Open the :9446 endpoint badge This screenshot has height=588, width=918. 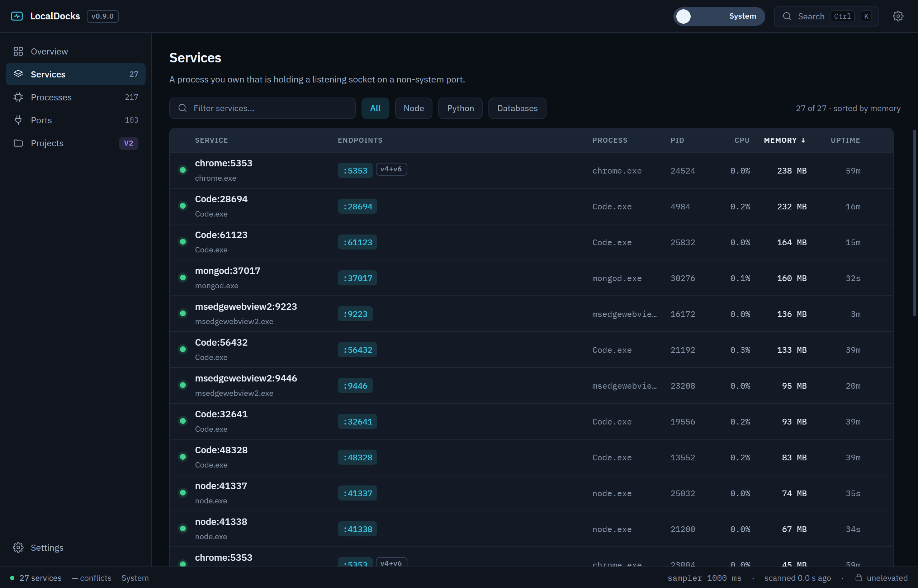[x=355, y=386]
